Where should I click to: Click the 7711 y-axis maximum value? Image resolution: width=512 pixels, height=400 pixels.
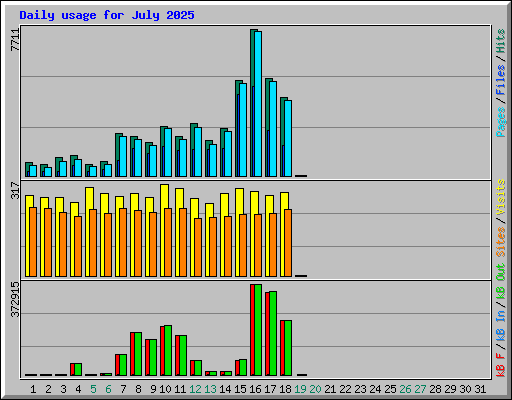point(15,40)
